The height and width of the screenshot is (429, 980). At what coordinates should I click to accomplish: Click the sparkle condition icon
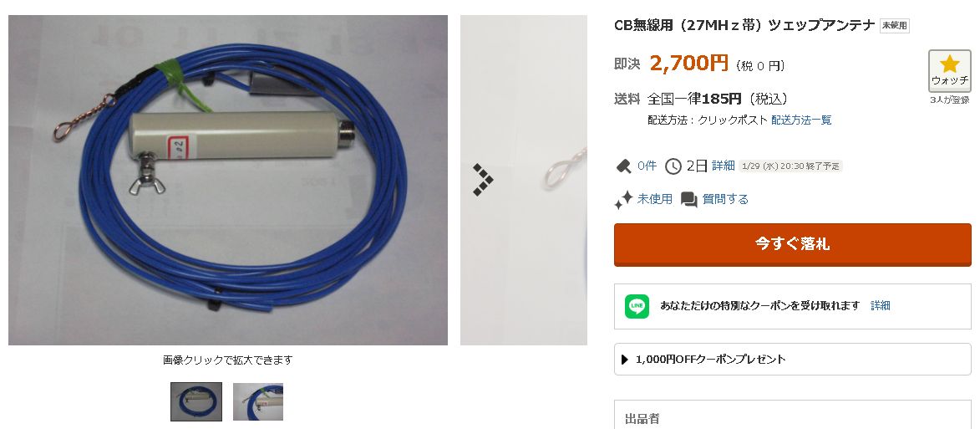point(623,200)
